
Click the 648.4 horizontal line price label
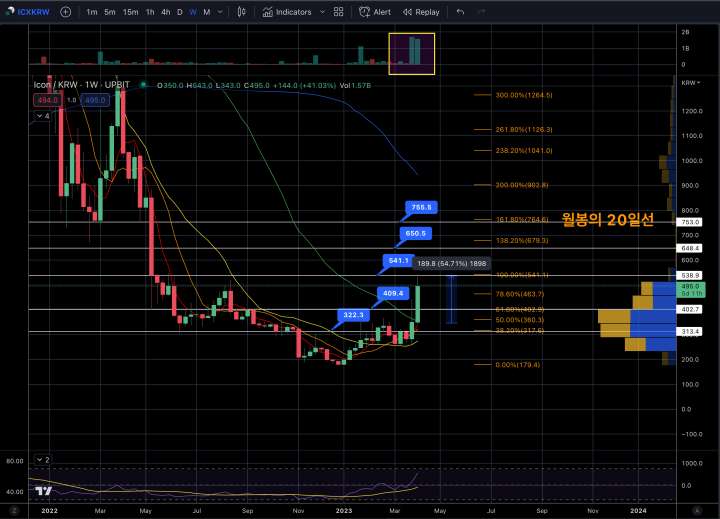(690, 248)
